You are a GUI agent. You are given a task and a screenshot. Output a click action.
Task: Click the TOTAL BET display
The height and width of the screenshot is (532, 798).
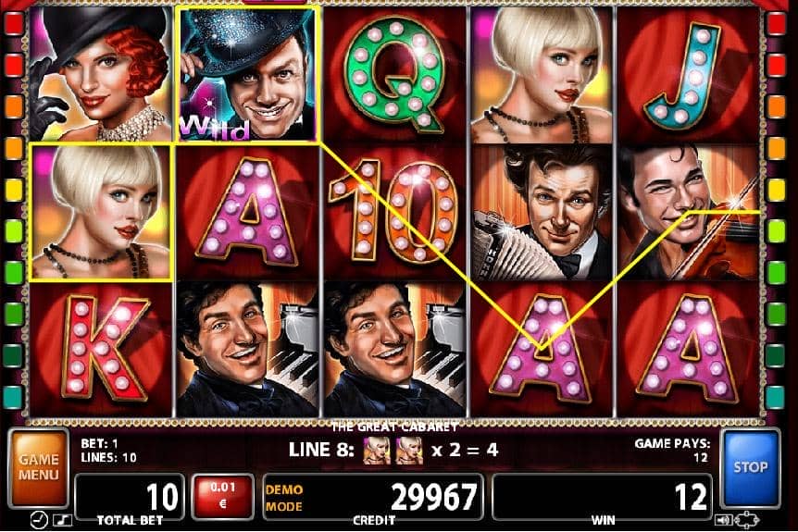tap(130, 497)
